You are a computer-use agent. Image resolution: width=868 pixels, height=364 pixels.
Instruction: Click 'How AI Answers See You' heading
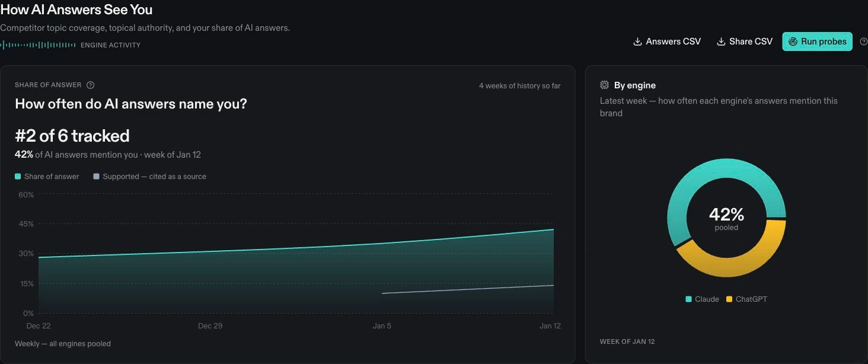point(76,9)
